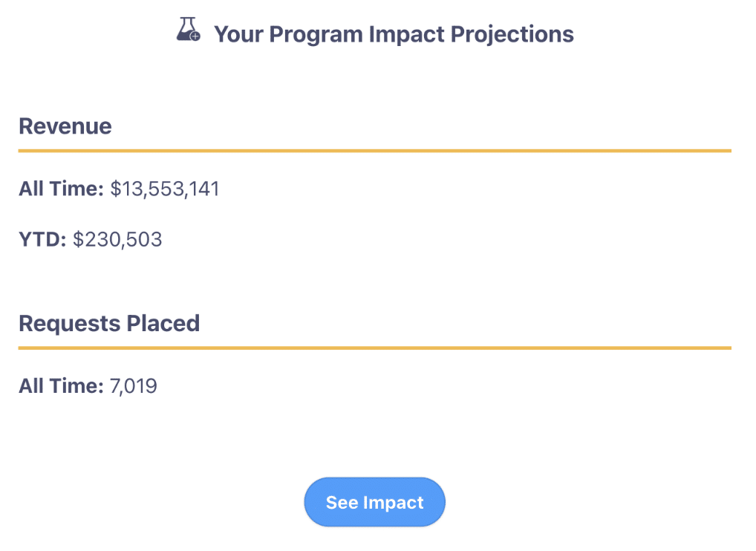Select the $230,503 YTD revenue value
This screenshot has height=551, width=756.
point(117,239)
